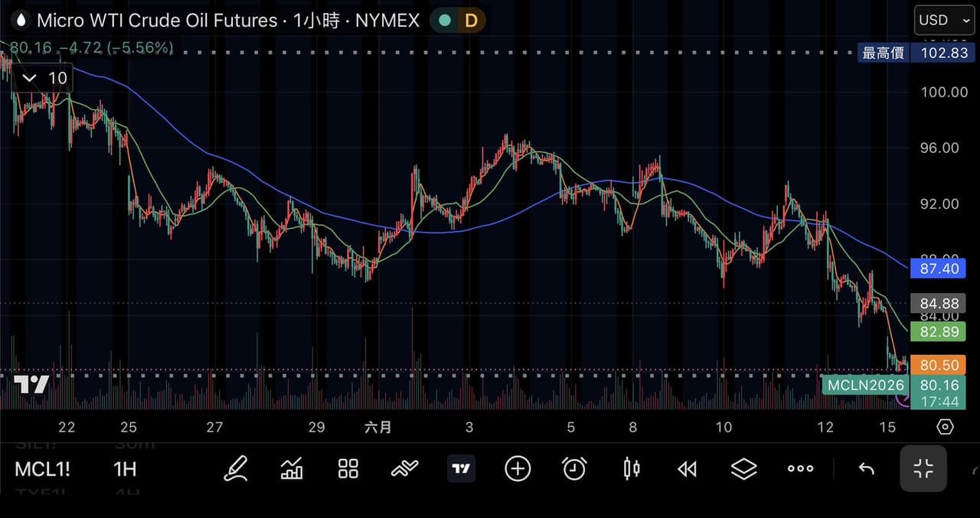Open the indicators chart icon
Viewport: 980px width, 518px height.
292,469
